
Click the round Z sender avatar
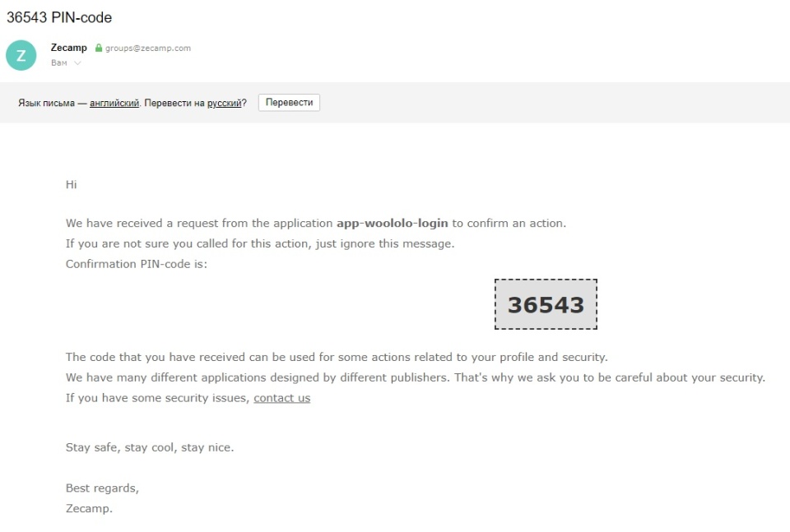pos(21,55)
